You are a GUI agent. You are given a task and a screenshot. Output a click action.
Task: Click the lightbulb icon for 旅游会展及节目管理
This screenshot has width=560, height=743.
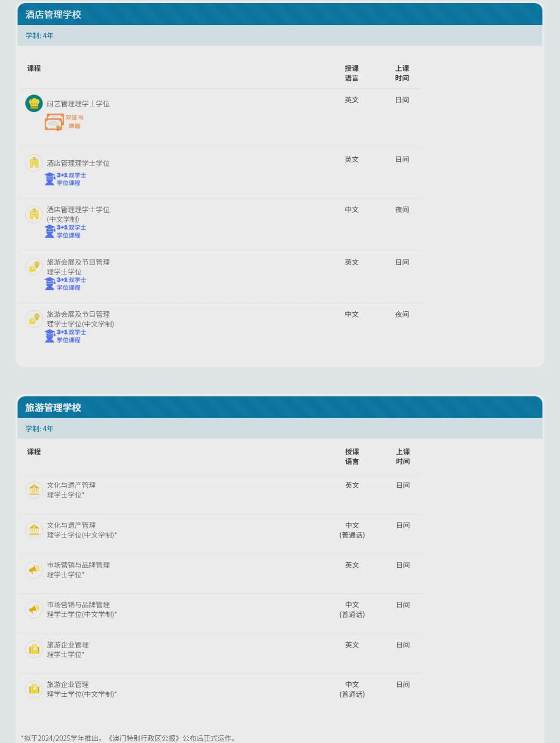34,266
